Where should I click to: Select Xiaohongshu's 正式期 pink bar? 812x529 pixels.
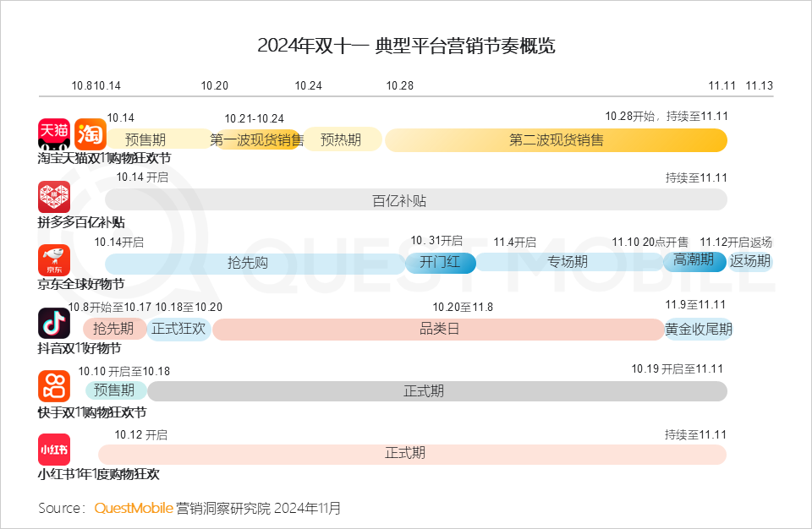(412, 454)
